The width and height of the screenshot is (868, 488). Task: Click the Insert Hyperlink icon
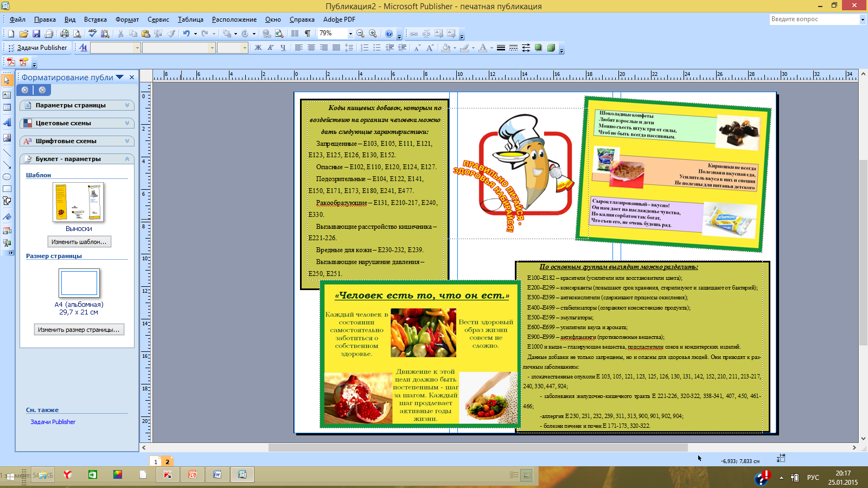coord(266,34)
